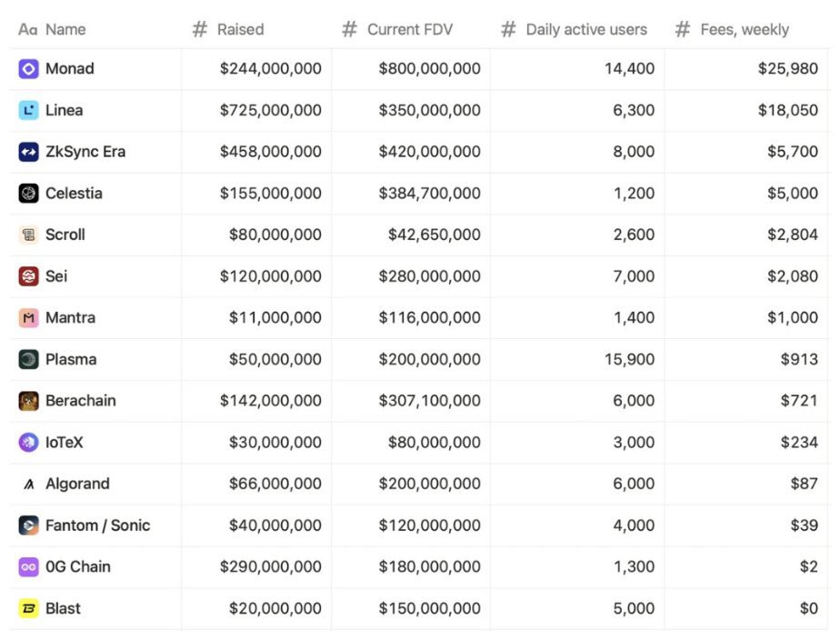840x640 pixels.
Task: Click the number icon beside Fees, weekly
Action: tap(683, 29)
